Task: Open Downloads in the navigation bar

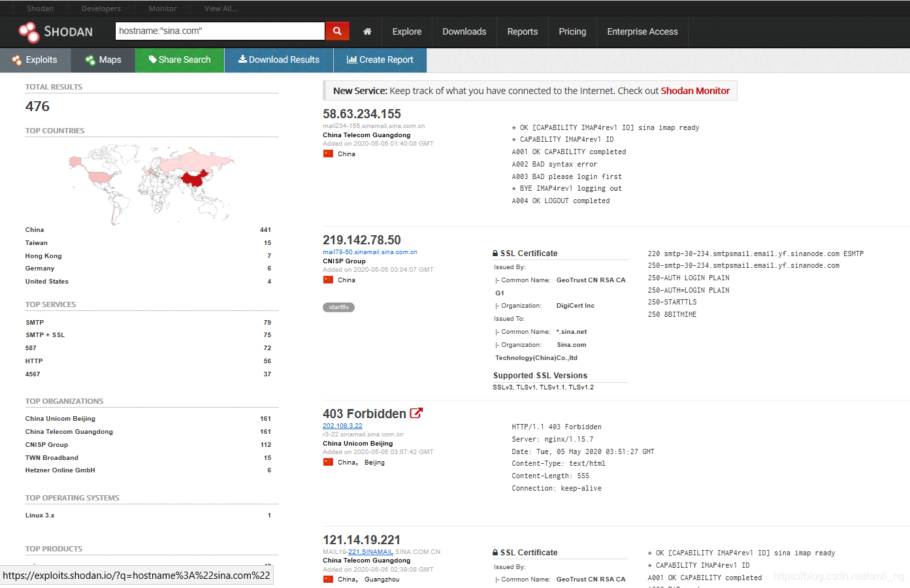Action: coord(464,31)
